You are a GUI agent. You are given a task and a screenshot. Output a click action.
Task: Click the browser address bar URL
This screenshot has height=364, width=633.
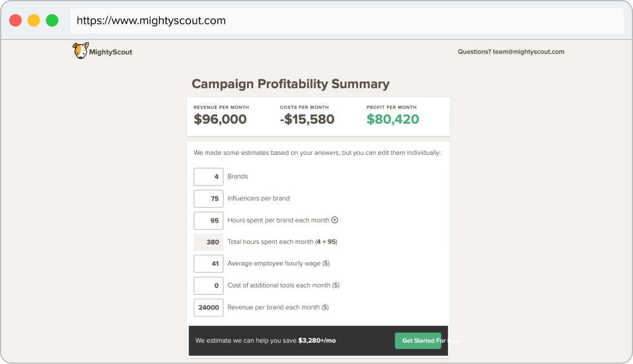tap(151, 21)
